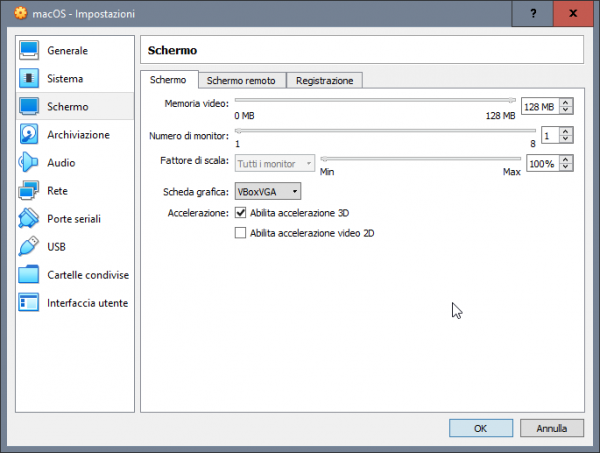Select the Porte seriali icon
Screen dimensions: 600x453
[x=29, y=218]
